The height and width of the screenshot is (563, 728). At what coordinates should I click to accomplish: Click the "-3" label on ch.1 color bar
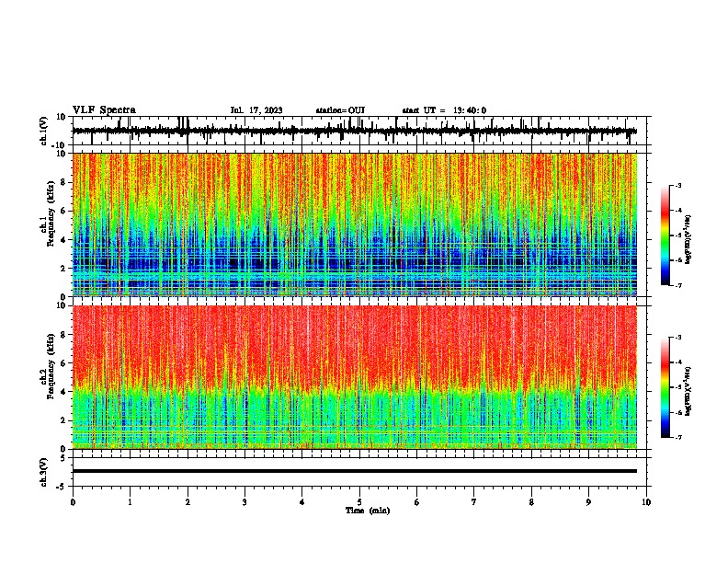[677, 185]
